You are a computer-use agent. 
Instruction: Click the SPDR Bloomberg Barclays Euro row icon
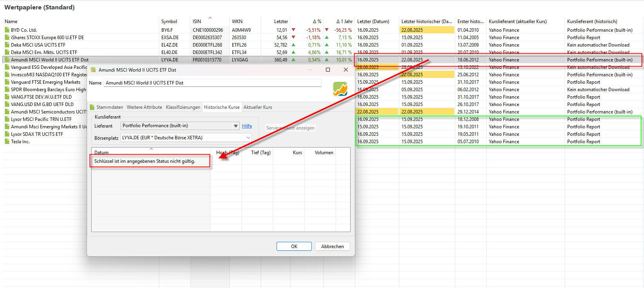(7, 90)
